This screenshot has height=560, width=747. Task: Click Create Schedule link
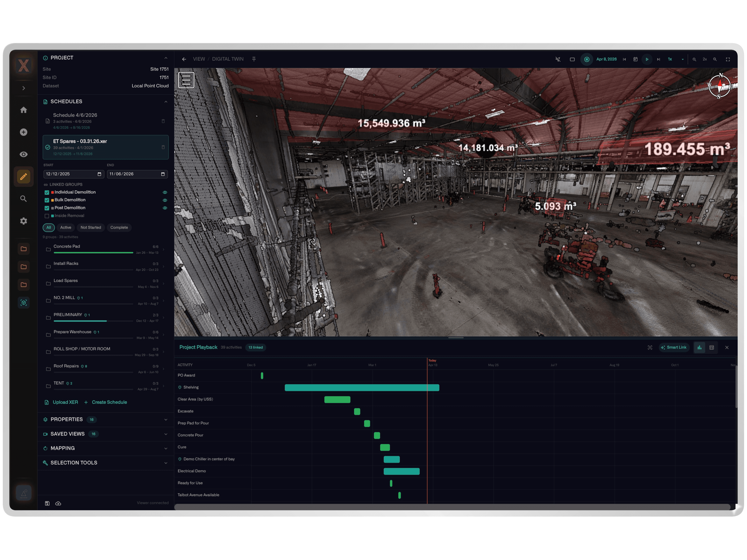105,402
